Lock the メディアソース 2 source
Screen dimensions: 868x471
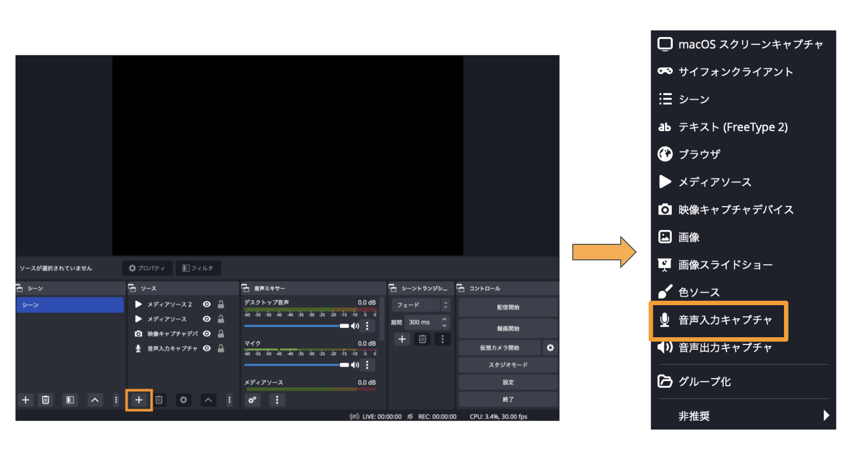221,304
